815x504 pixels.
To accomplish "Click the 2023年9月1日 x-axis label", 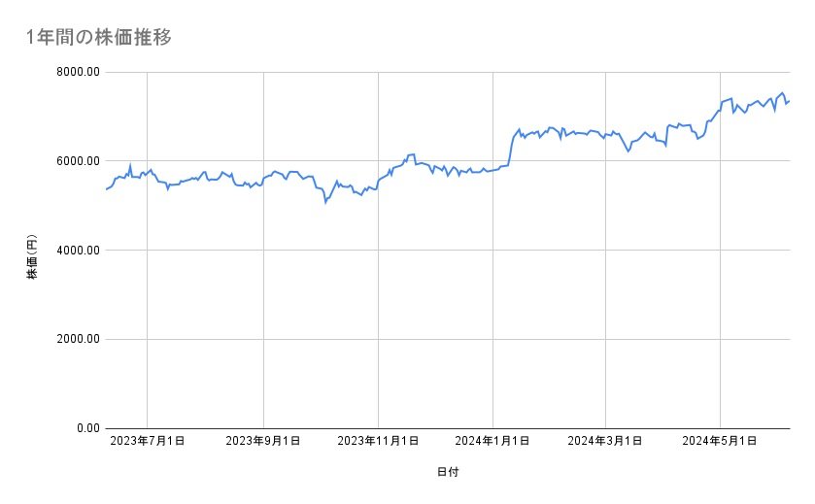I will coord(263,442).
